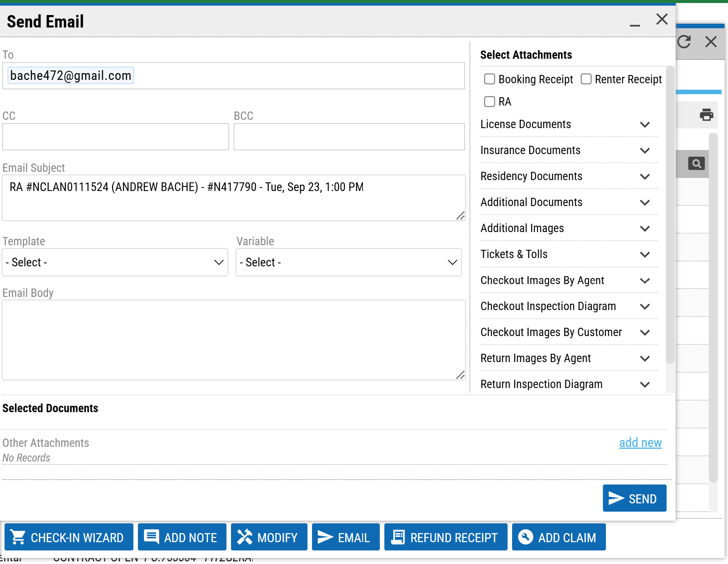Screen dimensions: 728x564
Task: Click Add Note button
Action: [182, 537]
